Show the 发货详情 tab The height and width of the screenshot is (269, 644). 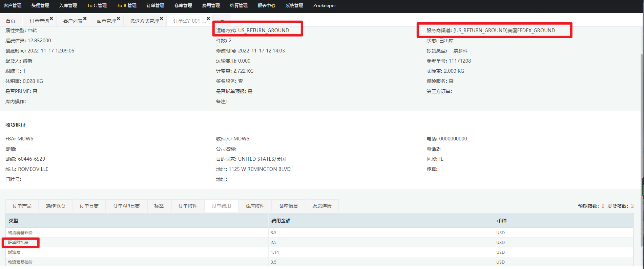click(322, 206)
